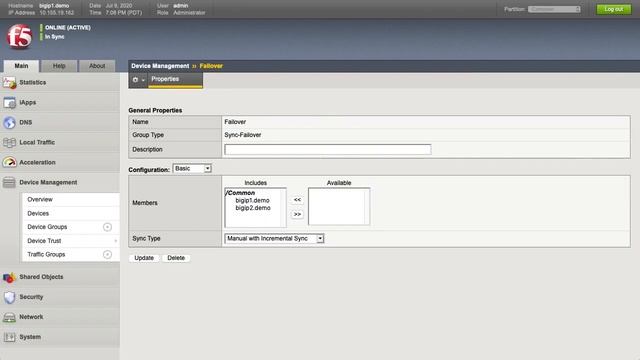
Task: Move member to Includes with << button
Action: pos(297,200)
